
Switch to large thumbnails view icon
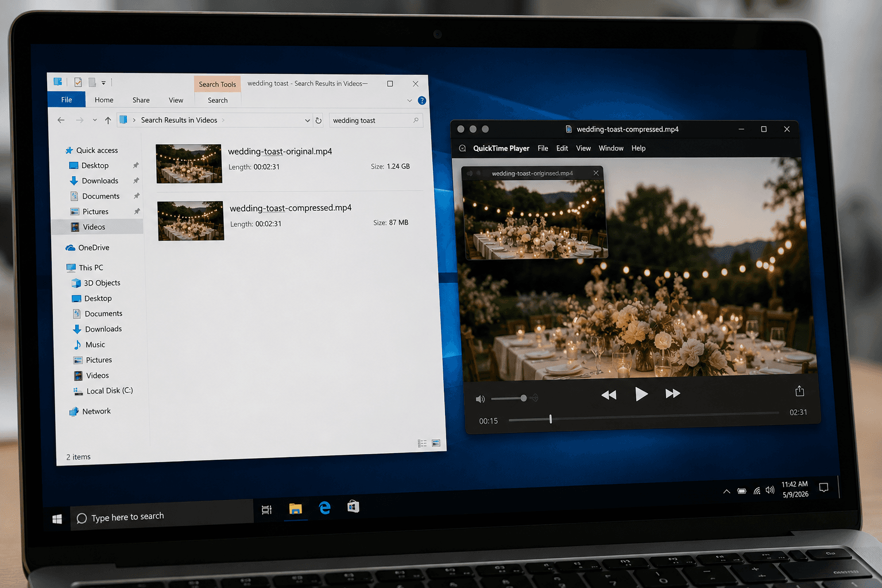[436, 443]
